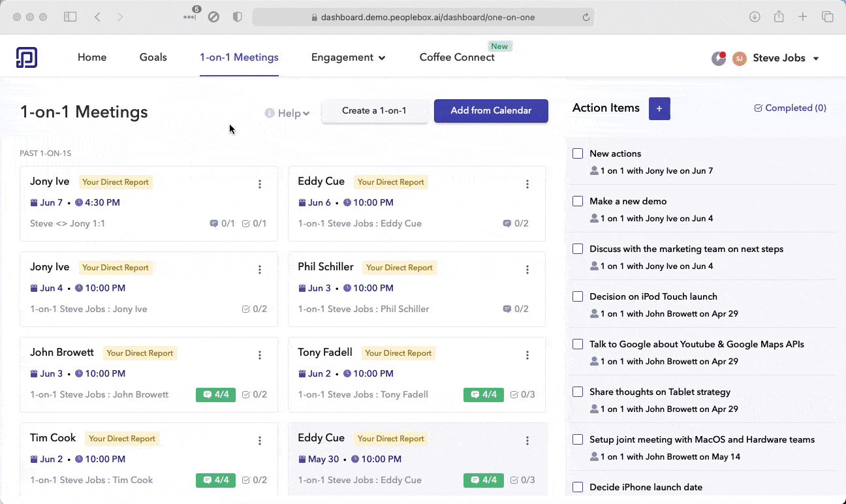This screenshot has height=504, width=846.
Task: Click the Safari share icon
Action: [x=779, y=17]
